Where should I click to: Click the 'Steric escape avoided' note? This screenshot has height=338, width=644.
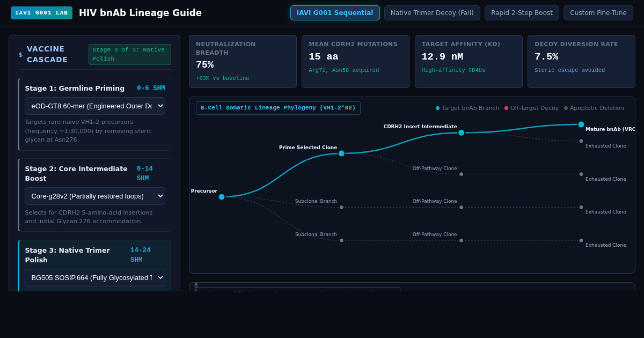569,70
